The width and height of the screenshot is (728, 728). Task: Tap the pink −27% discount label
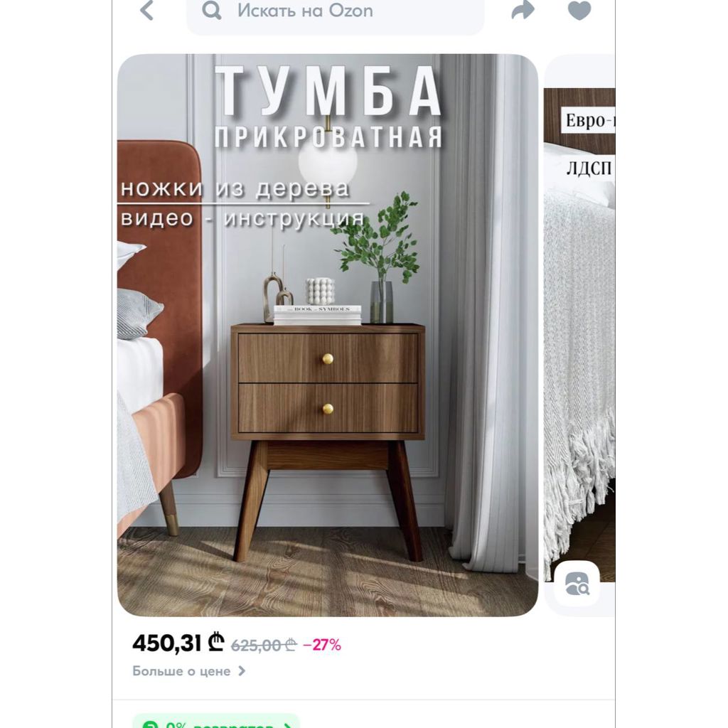click(x=322, y=645)
